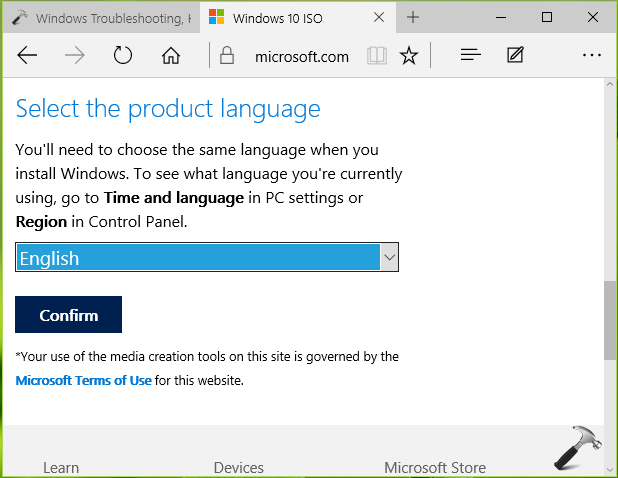
Task: Open the Hub three-line icon
Action: (x=471, y=55)
